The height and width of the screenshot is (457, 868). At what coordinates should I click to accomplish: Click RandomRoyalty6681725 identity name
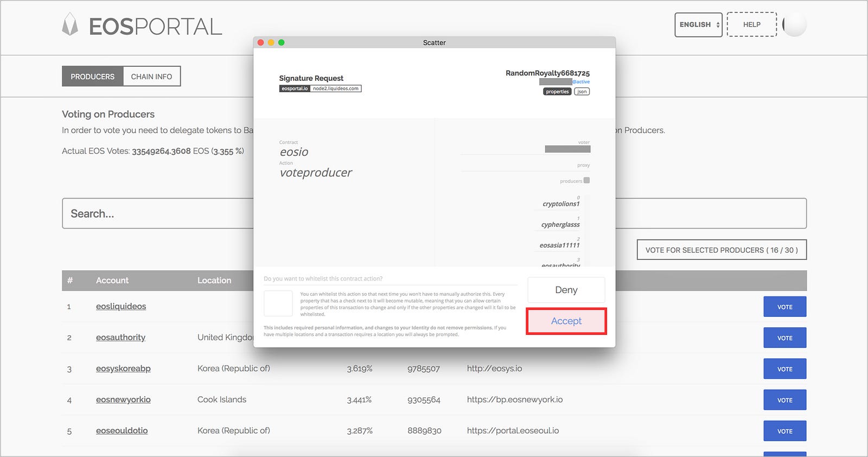click(x=547, y=73)
